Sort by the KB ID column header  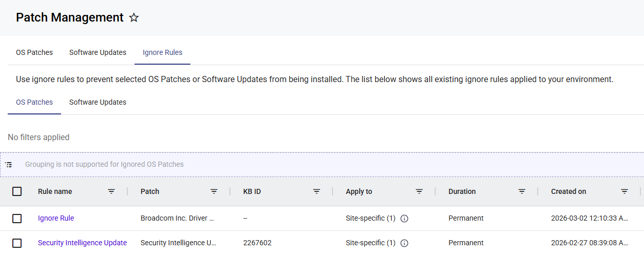tap(252, 191)
